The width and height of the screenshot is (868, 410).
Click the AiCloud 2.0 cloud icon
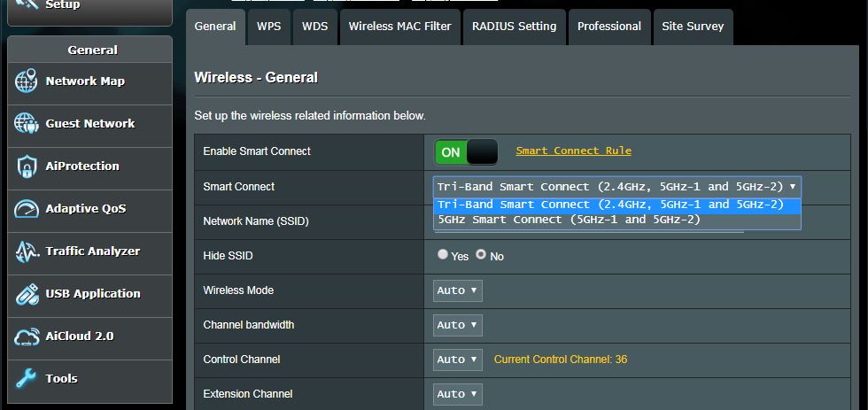tap(26, 337)
